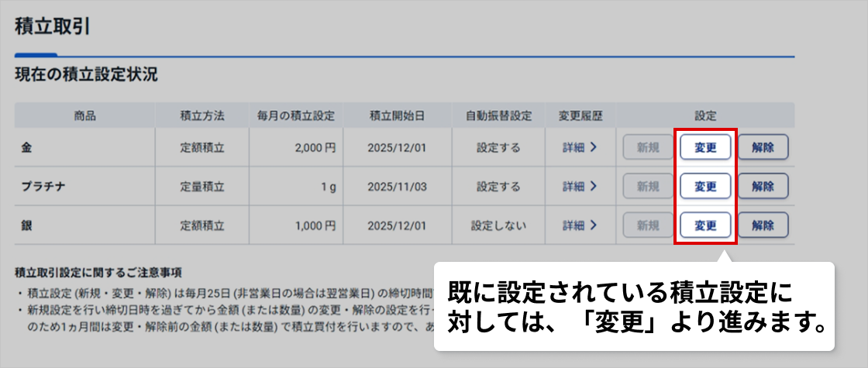
Task: Cancel プラチナ setting with 解除 button
Action: pos(763,186)
